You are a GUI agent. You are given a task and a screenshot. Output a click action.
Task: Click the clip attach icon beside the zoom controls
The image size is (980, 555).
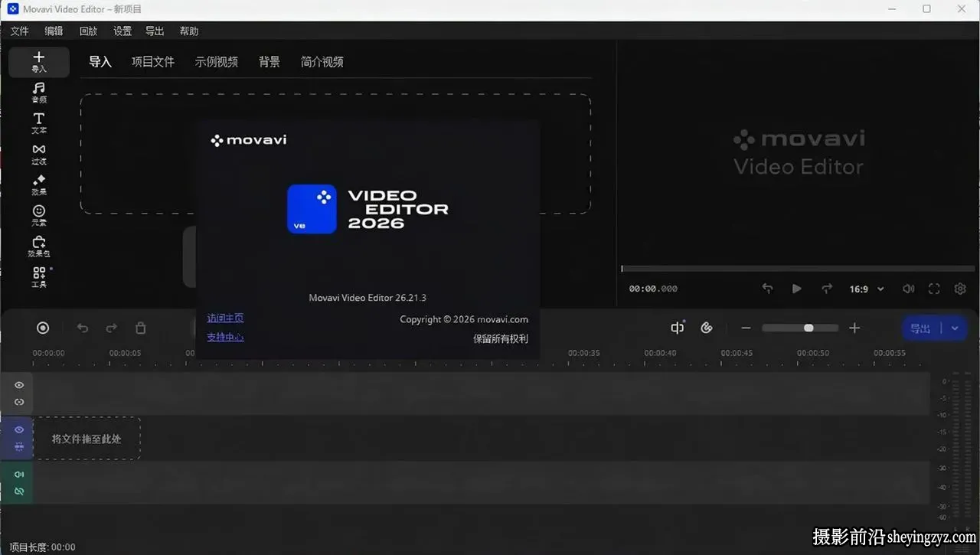(x=707, y=328)
